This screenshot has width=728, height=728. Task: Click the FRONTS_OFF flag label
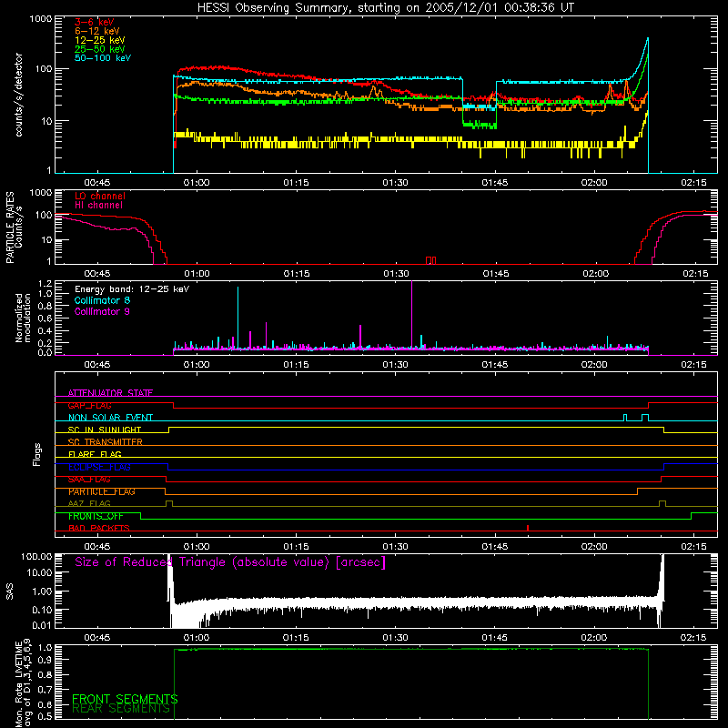[x=96, y=516]
